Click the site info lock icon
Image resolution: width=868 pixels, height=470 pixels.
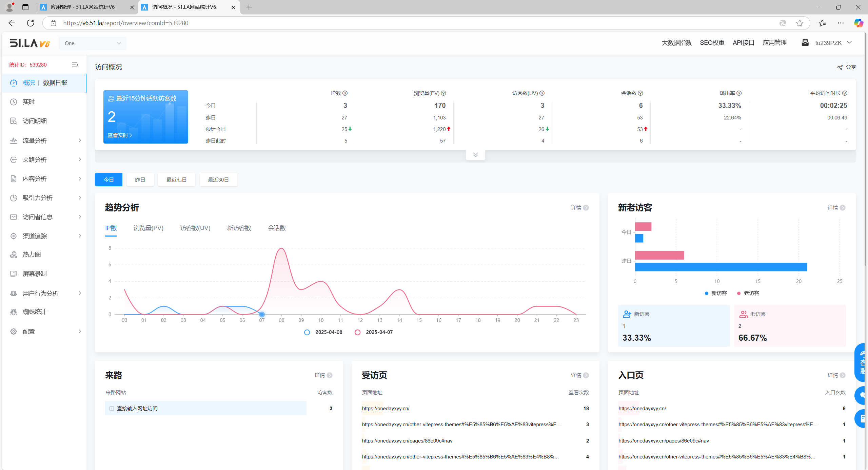[53, 23]
